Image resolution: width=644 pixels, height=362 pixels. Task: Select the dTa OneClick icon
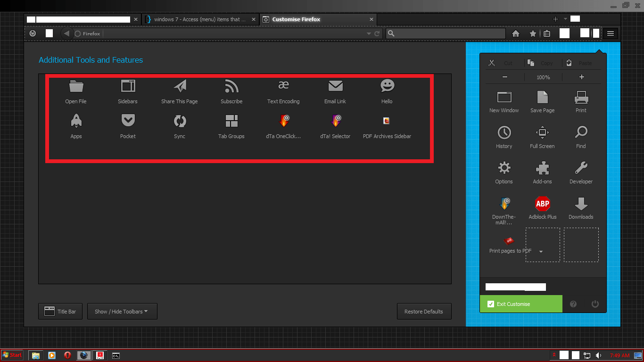point(284,121)
